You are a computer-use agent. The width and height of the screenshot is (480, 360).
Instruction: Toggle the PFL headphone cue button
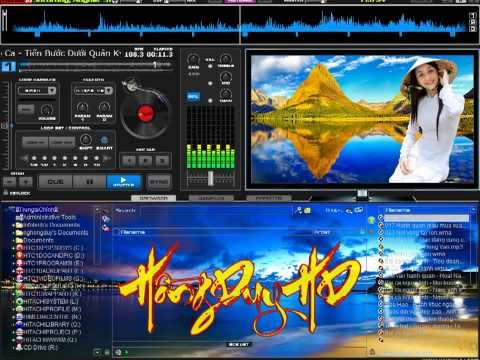(x=193, y=97)
